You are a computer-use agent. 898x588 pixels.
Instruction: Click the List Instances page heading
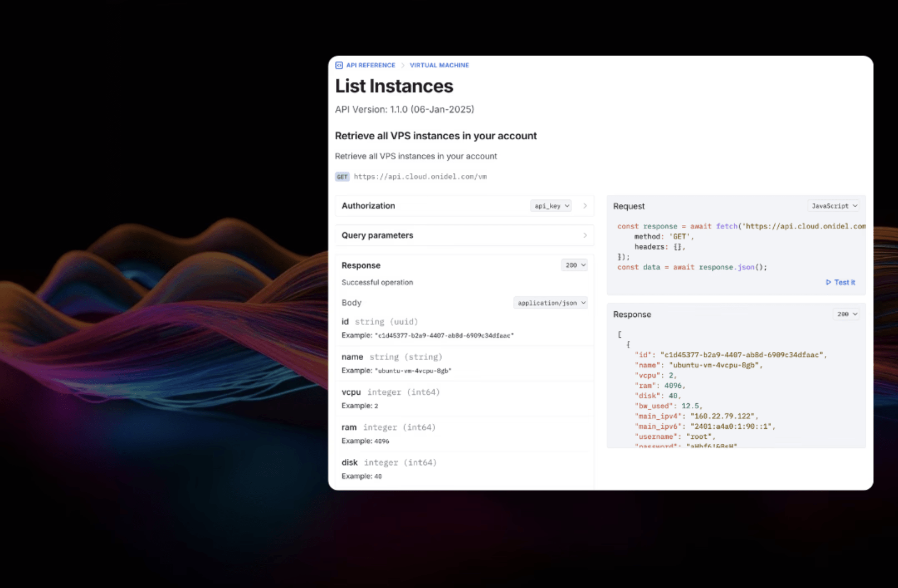pyautogui.click(x=394, y=86)
